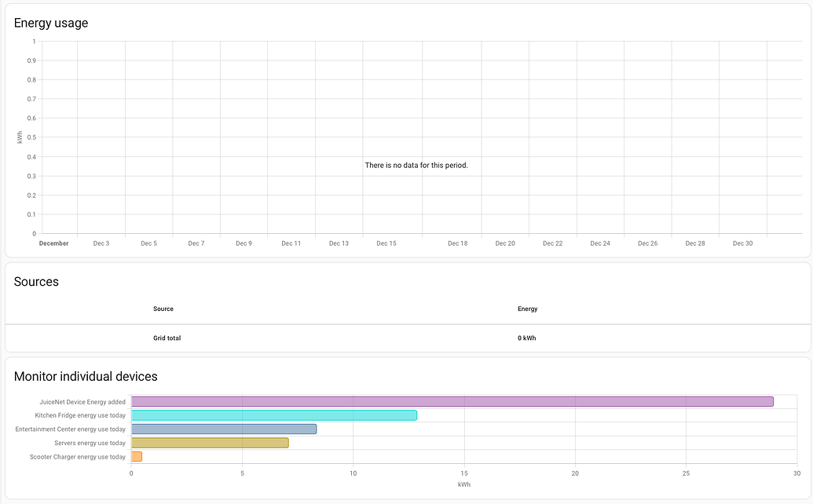The width and height of the screenshot is (813, 504).
Task: Click the December label on the x-axis
Action: [x=53, y=243]
